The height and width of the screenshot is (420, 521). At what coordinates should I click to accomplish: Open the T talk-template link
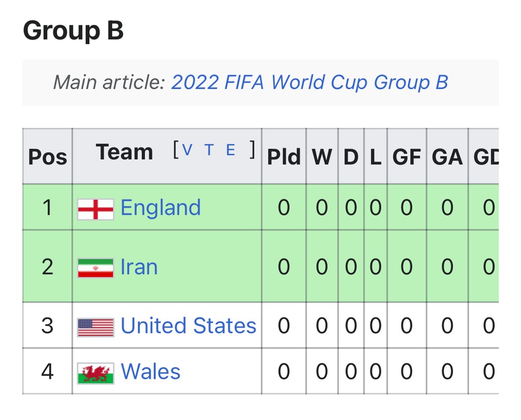209,150
